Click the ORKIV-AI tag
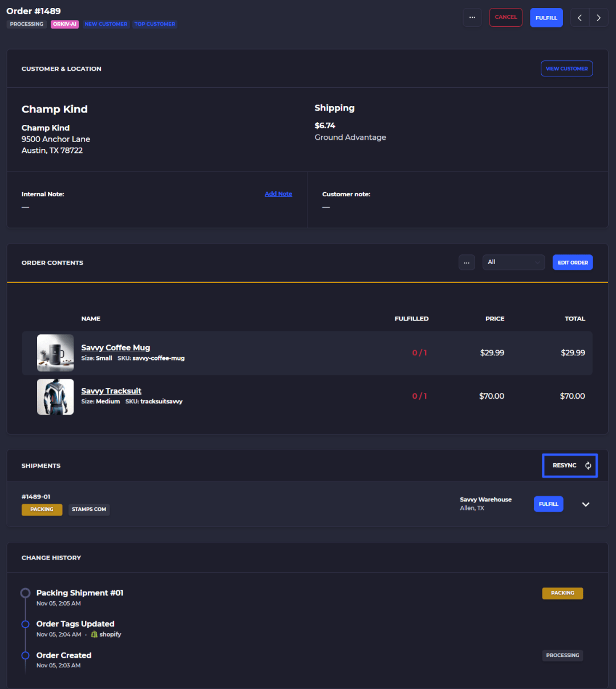This screenshot has height=689, width=616. click(x=64, y=24)
